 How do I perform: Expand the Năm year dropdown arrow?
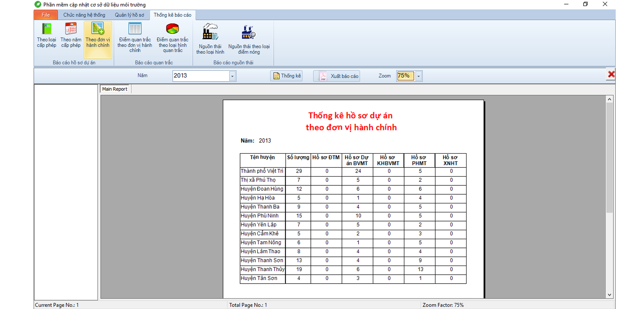pyautogui.click(x=232, y=76)
